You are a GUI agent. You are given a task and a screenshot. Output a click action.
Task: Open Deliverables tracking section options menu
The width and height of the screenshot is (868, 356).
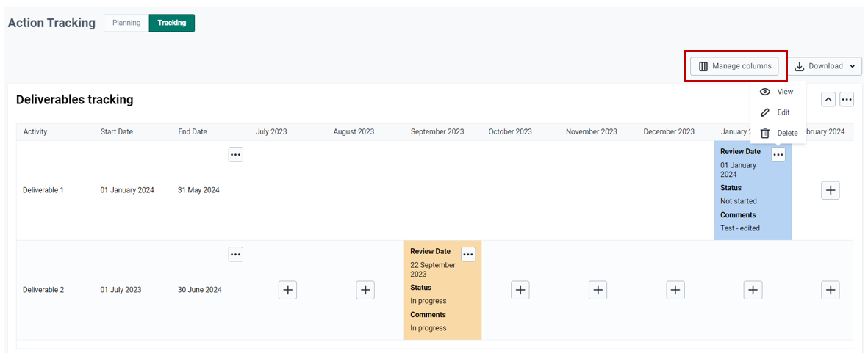coord(847,100)
